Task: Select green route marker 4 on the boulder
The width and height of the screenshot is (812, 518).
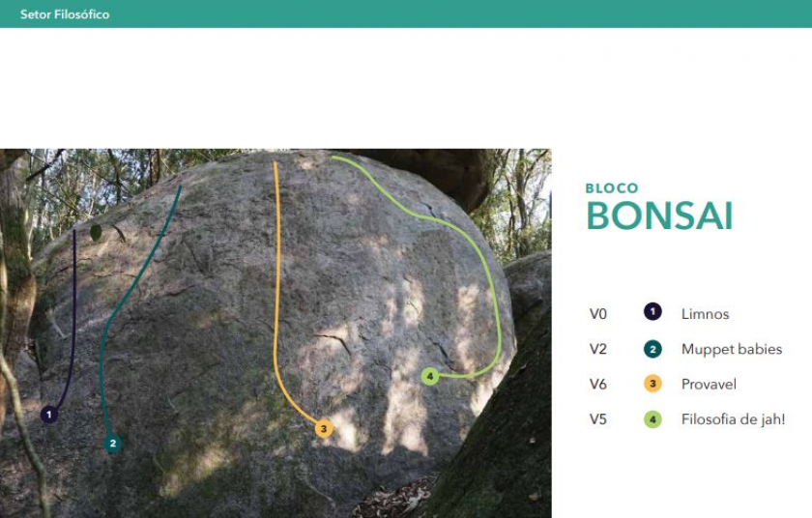Action: (430, 376)
